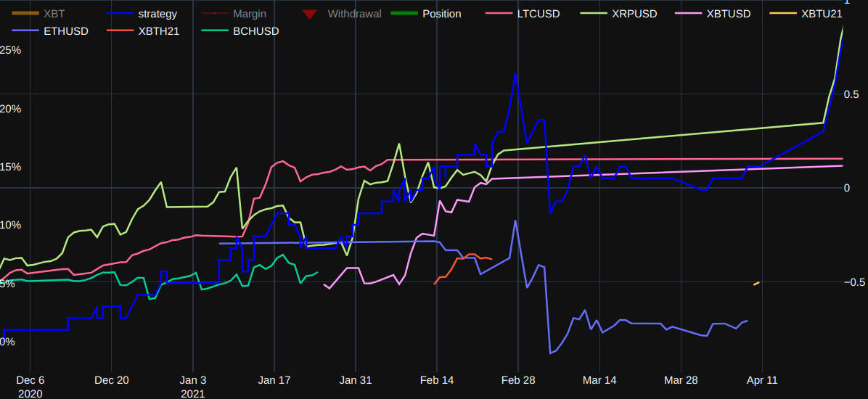This screenshot has width=868, height=399.
Task: Hide the XBTUSD legend item
Action: point(728,14)
